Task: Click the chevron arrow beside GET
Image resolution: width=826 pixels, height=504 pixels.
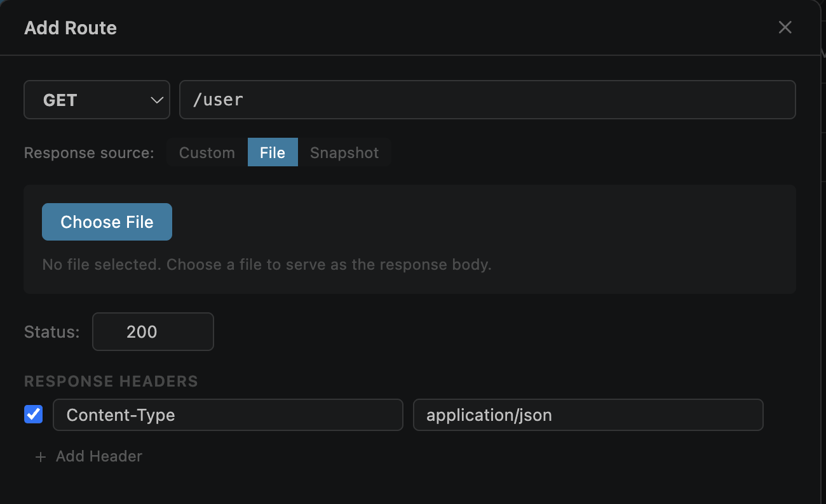Action: [x=157, y=100]
